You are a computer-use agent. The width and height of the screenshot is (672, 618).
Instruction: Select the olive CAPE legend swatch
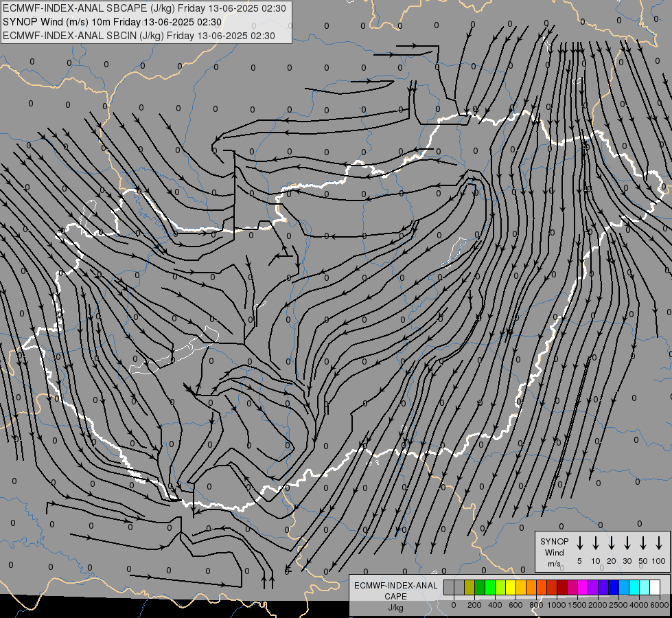pos(470,587)
